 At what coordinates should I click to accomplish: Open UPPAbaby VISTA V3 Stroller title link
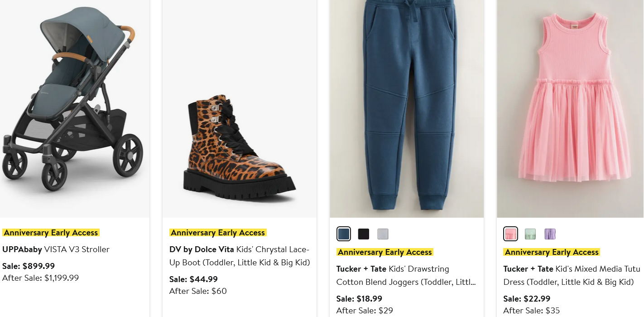56,249
